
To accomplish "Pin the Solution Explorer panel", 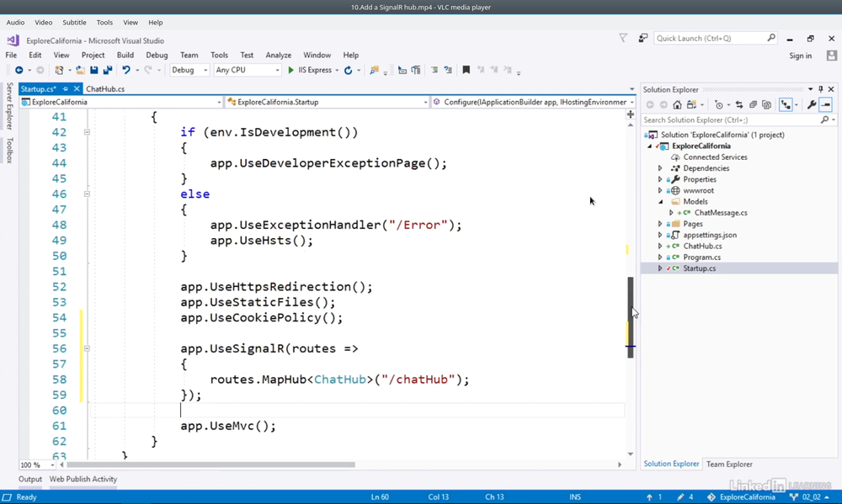I will tap(820, 89).
